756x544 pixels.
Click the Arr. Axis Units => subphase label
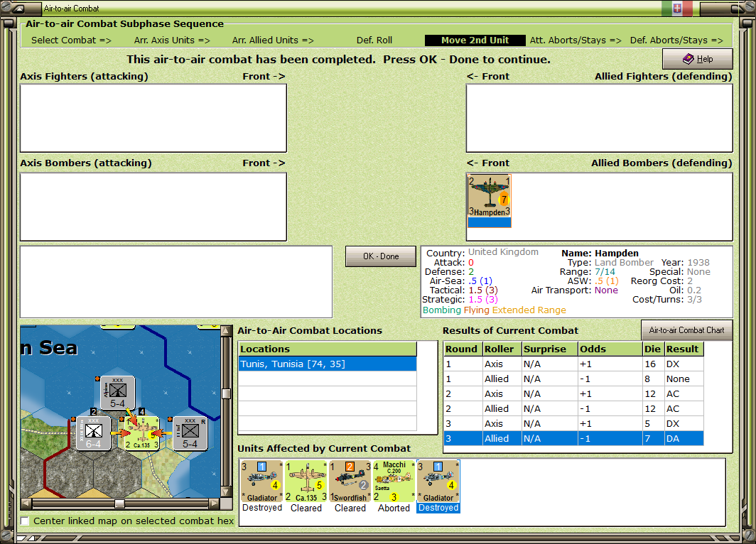click(x=172, y=40)
